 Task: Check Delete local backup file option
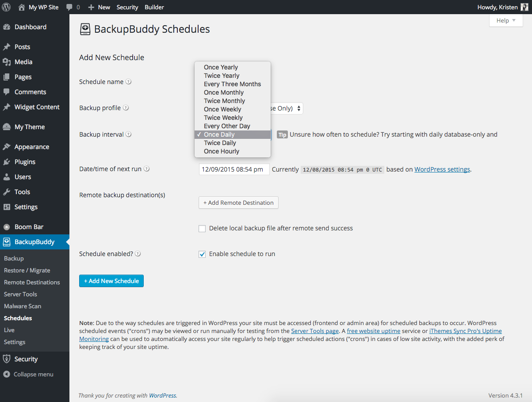click(202, 229)
